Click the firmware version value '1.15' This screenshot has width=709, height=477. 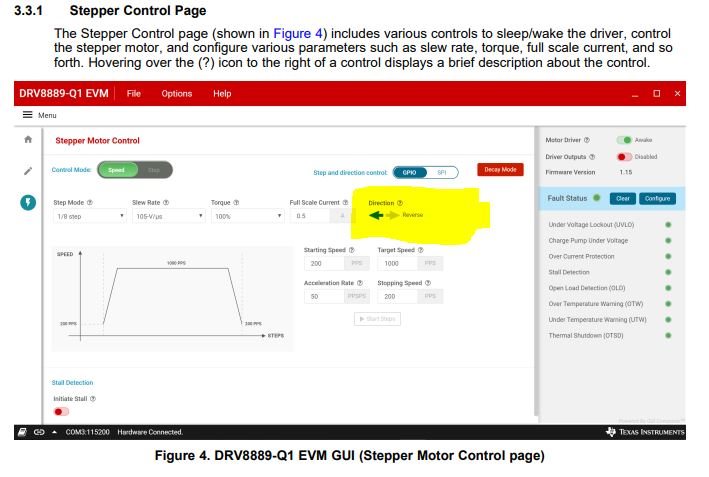tap(626, 172)
